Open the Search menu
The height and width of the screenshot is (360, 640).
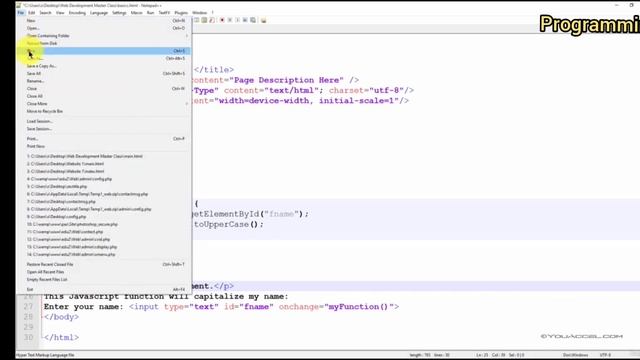coord(45,13)
